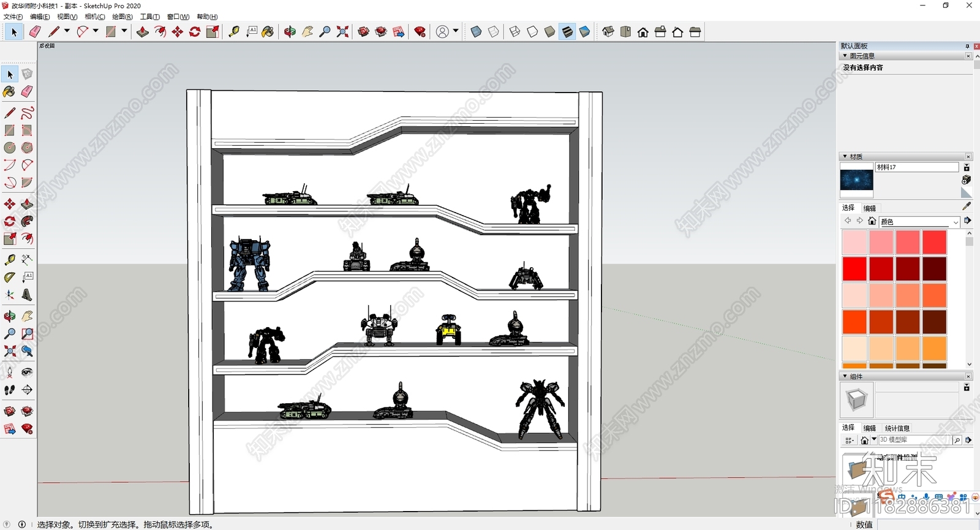
Task: Toggle the X-Ray face style
Action: (x=477, y=32)
